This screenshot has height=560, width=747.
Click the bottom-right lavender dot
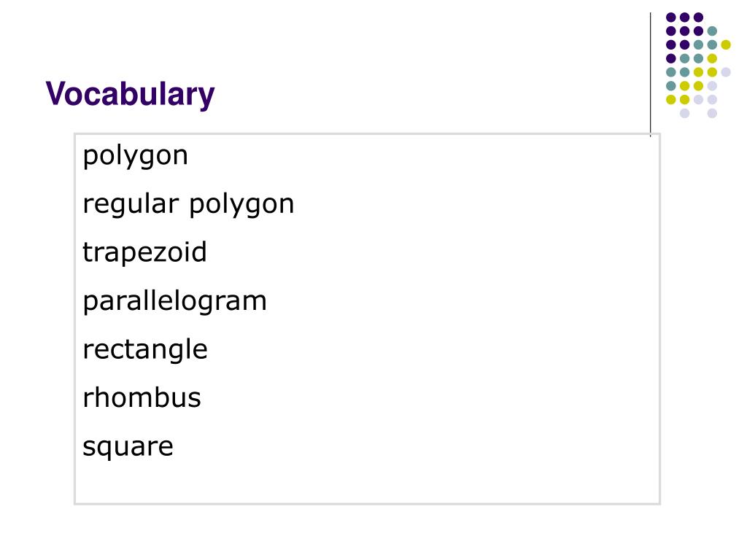(712, 113)
